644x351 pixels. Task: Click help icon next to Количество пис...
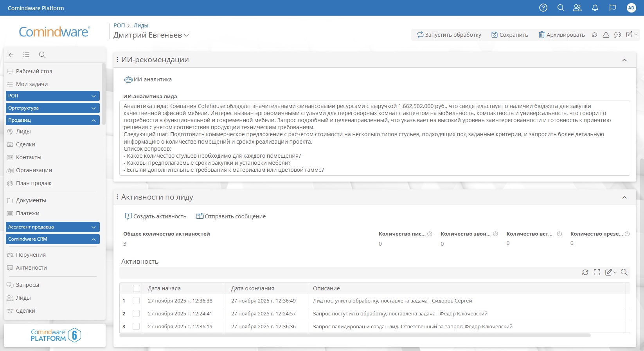tap(430, 234)
